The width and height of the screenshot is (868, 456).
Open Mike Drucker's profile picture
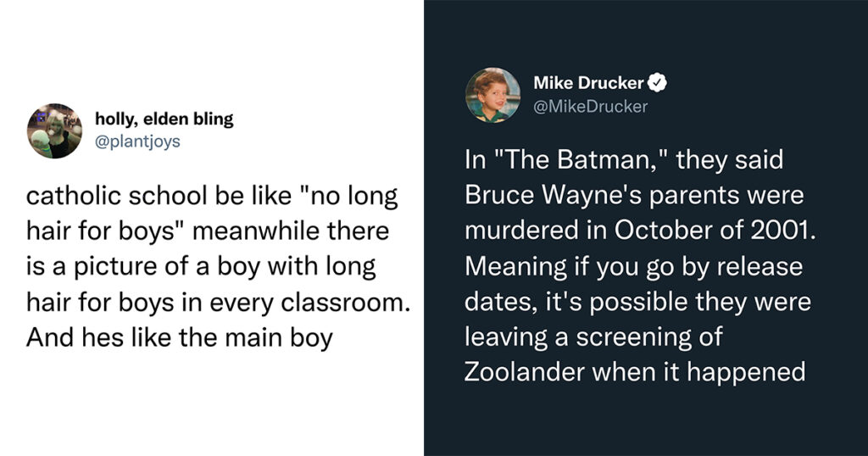[492, 95]
